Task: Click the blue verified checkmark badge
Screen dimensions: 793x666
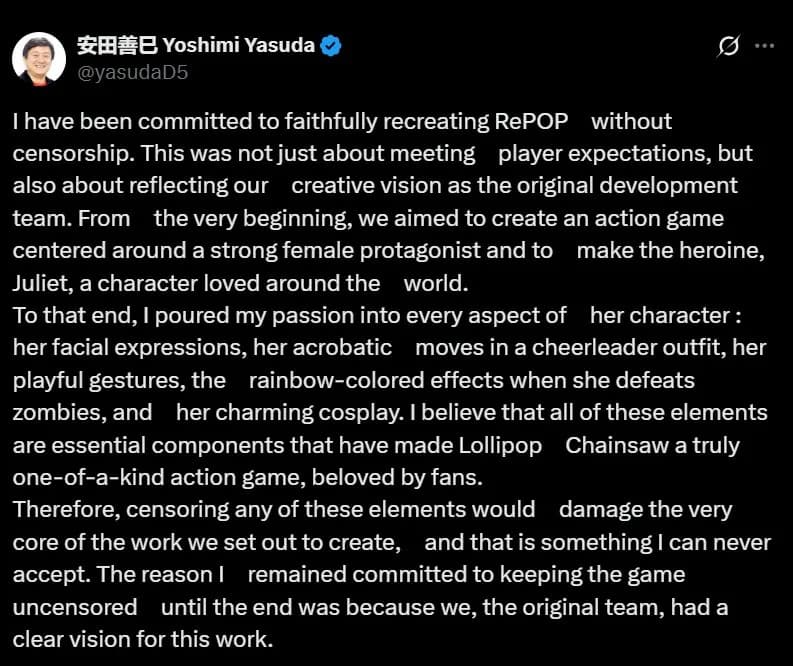Action: (x=332, y=46)
